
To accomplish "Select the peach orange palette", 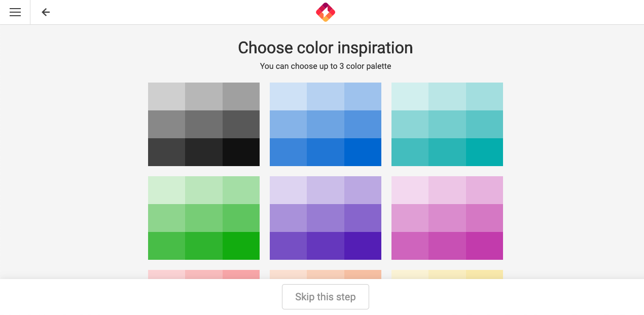I will click(x=325, y=274).
